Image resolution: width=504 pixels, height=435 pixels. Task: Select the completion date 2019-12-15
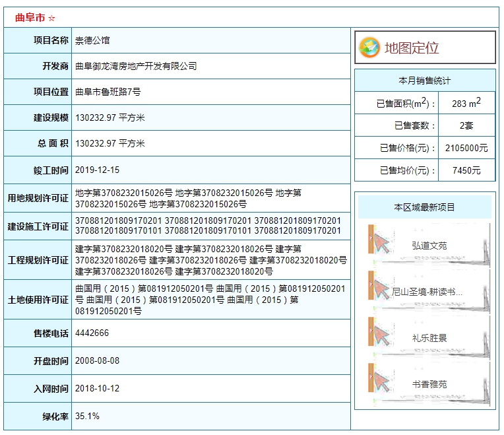point(97,170)
